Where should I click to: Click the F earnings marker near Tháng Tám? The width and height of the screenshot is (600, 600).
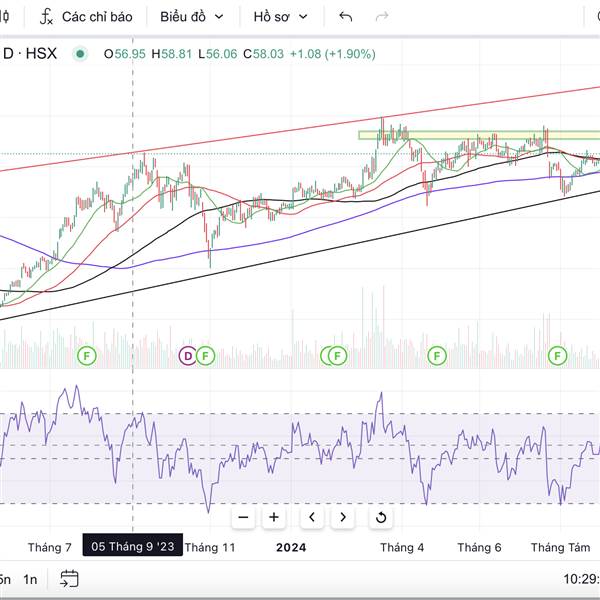557,355
